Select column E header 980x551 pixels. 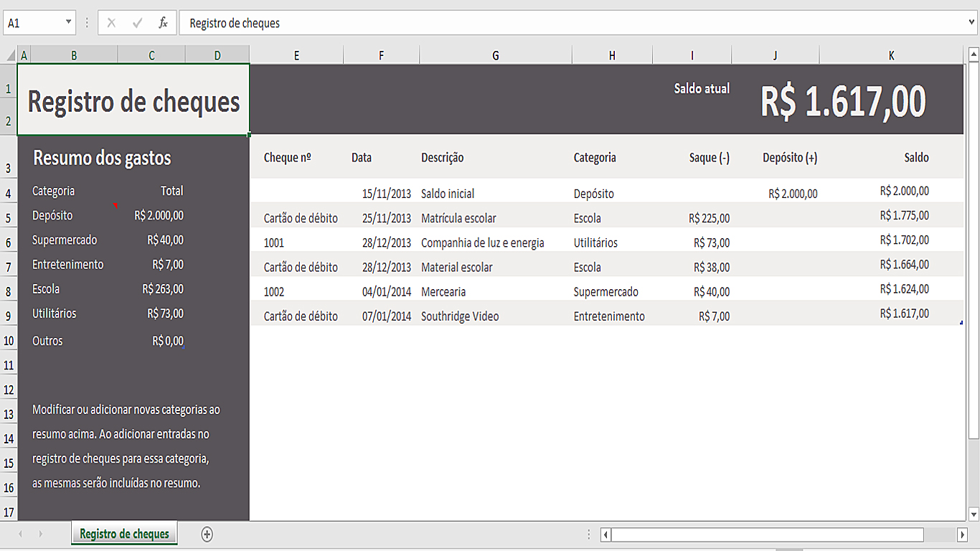(296, 55)
